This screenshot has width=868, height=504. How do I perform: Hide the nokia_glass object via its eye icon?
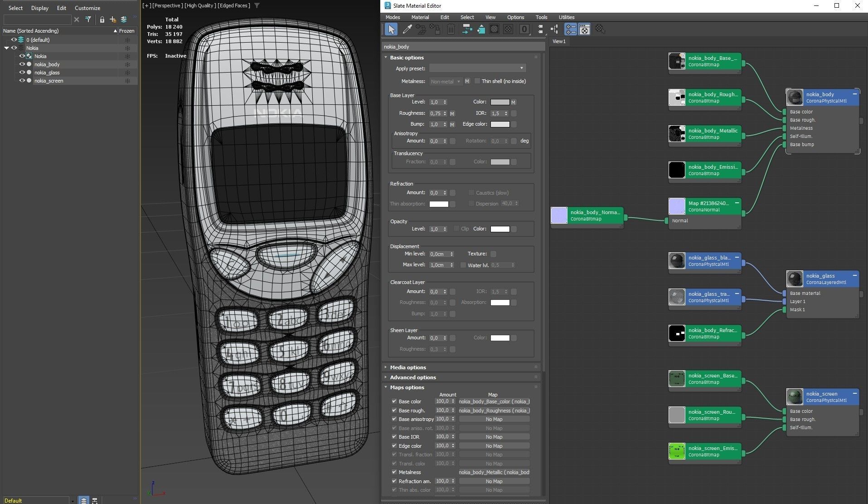coord(22,73)
